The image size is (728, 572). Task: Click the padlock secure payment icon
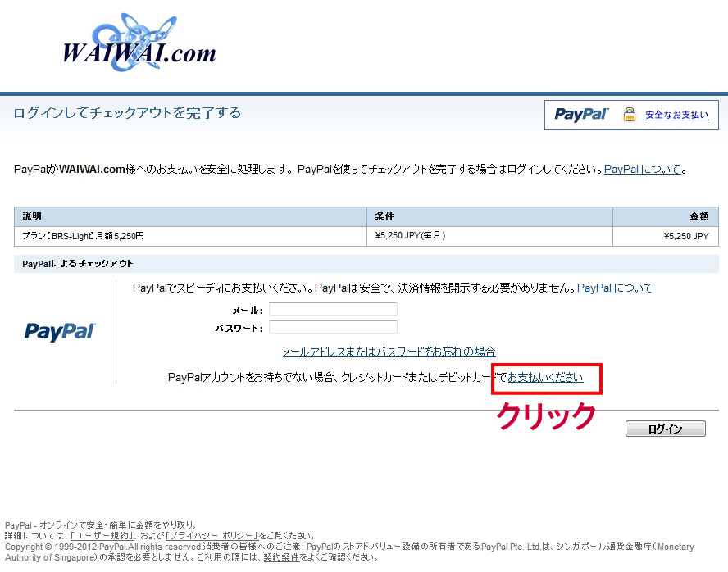(x=629, y=114)
